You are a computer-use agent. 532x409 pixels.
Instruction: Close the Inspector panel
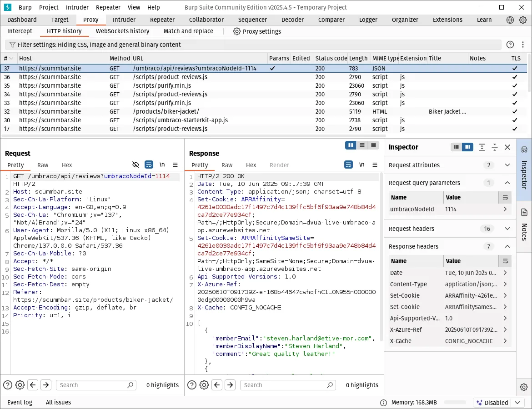(507, 147)
